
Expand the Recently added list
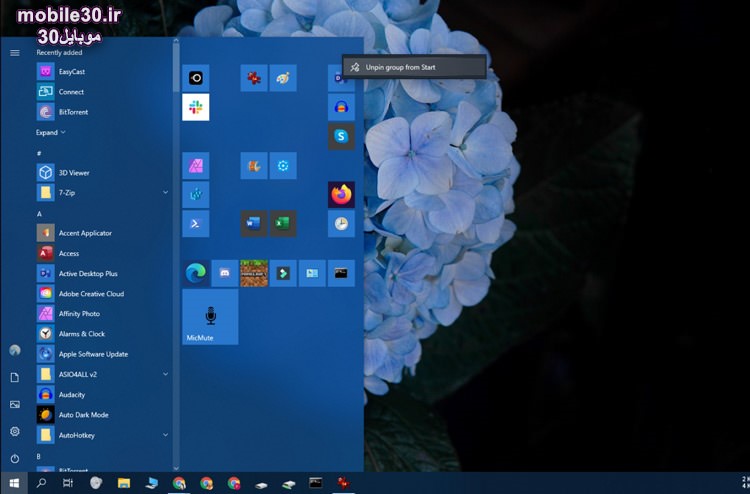point(51,132)
